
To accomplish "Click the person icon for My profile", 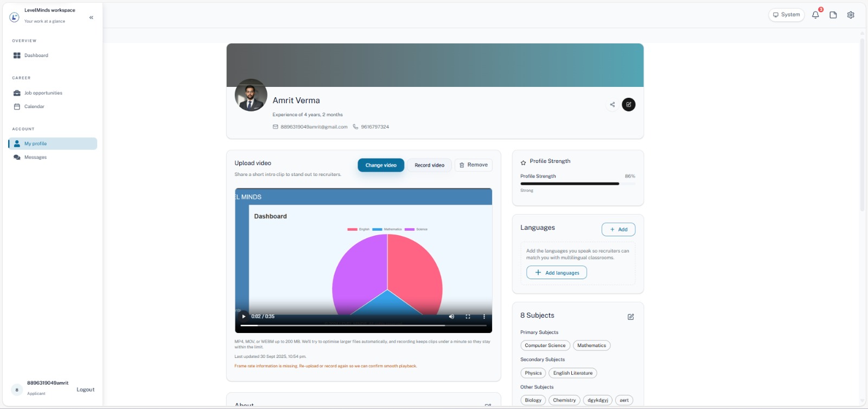I will click(x=17, y=143).
